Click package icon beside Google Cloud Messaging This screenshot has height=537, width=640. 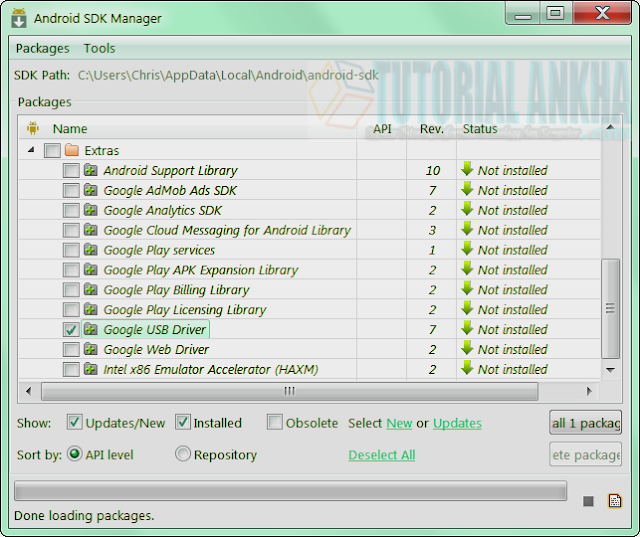(91, 230)
